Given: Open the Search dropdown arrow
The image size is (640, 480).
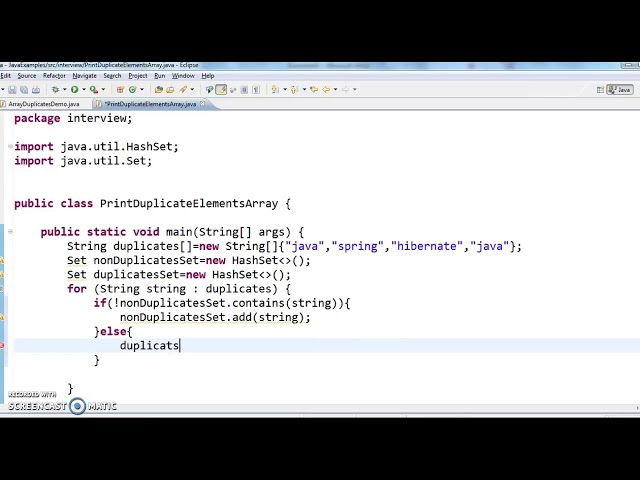Looking at the screenshot, I should pyautogui.click(x=192, y=89).
